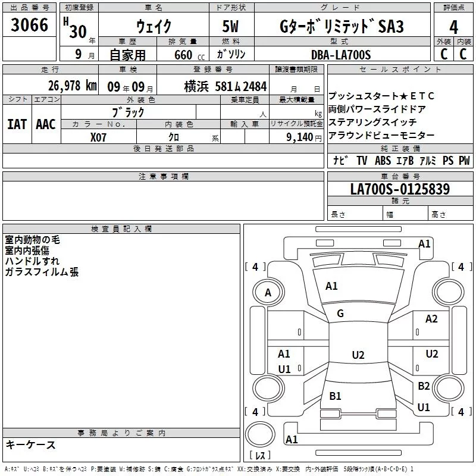The width and height of the screenshot is (476, 476).
Task: Select the アルミ equipment label
Action: pos(427,161)
